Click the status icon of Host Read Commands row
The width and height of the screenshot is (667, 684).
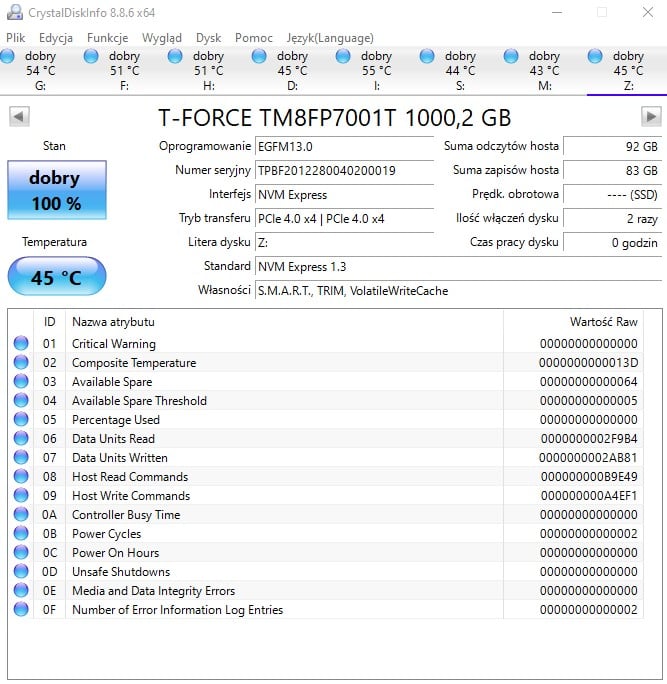click(x=21, y=476)
